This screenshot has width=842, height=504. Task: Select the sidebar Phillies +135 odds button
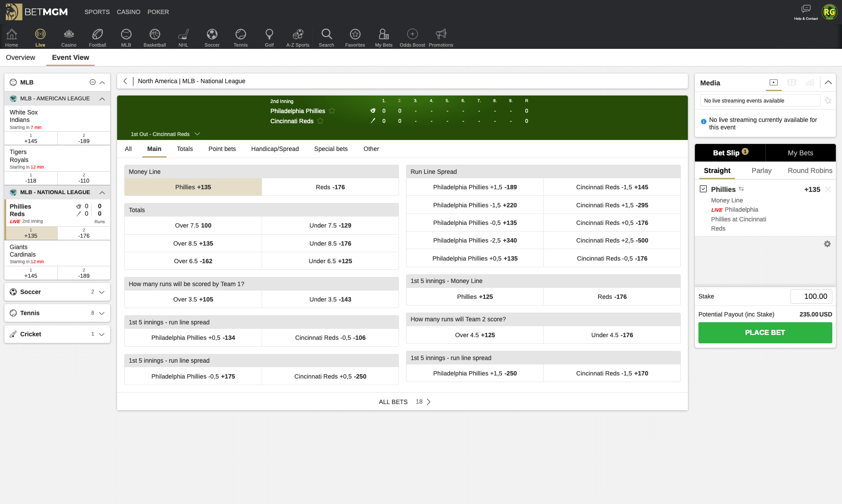click(x=31, y=233)
